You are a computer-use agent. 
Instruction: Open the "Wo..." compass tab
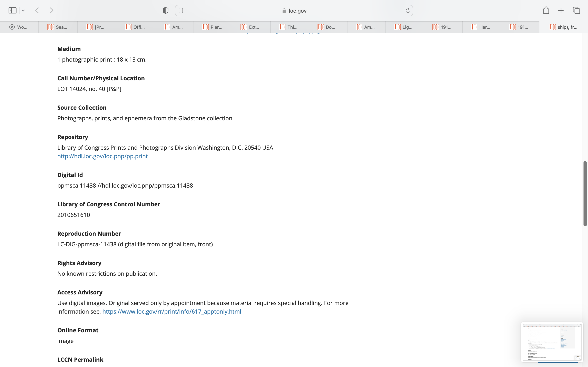[x=19, y=27]
